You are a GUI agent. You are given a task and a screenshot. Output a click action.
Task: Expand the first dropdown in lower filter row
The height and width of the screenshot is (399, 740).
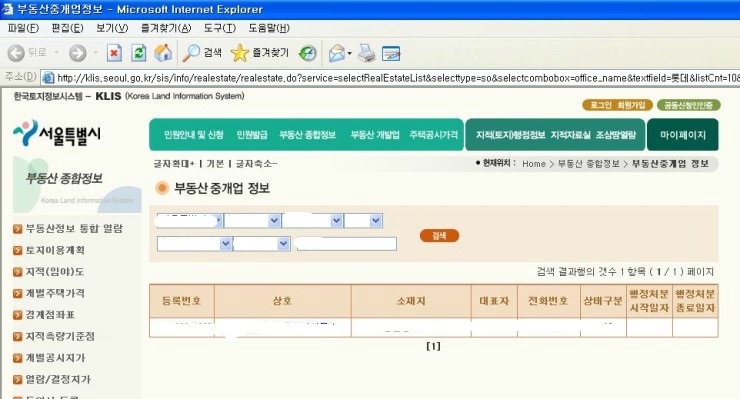pyautogui.click(x=194, y=244)
